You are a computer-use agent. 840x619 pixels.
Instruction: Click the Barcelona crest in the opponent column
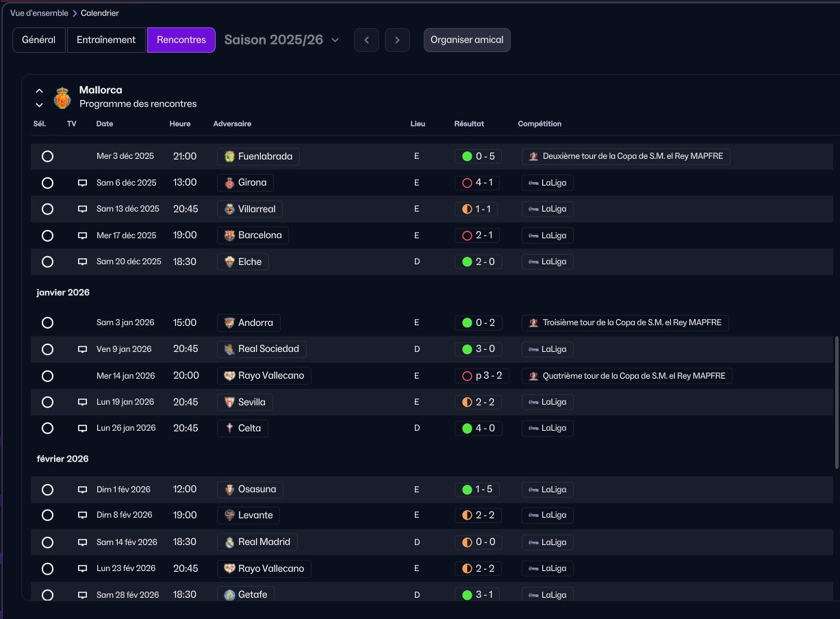(x=229, y=236)
